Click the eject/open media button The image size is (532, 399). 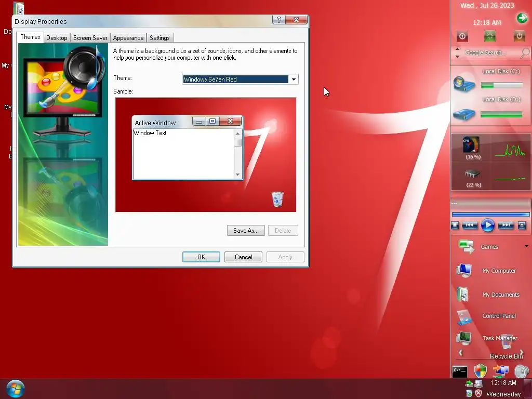pyautogui.click(x=522, y=225)
